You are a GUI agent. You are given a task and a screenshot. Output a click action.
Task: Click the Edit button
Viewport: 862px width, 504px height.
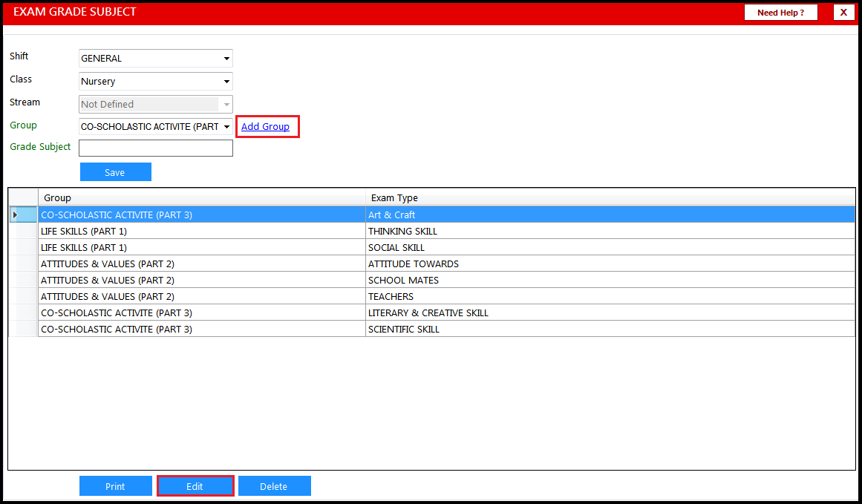click(x=195, y=486)
